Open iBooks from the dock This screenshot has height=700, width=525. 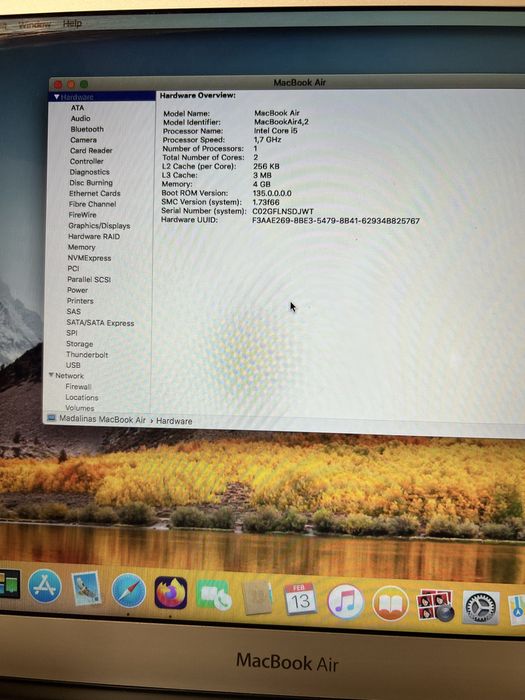(390, 604)
